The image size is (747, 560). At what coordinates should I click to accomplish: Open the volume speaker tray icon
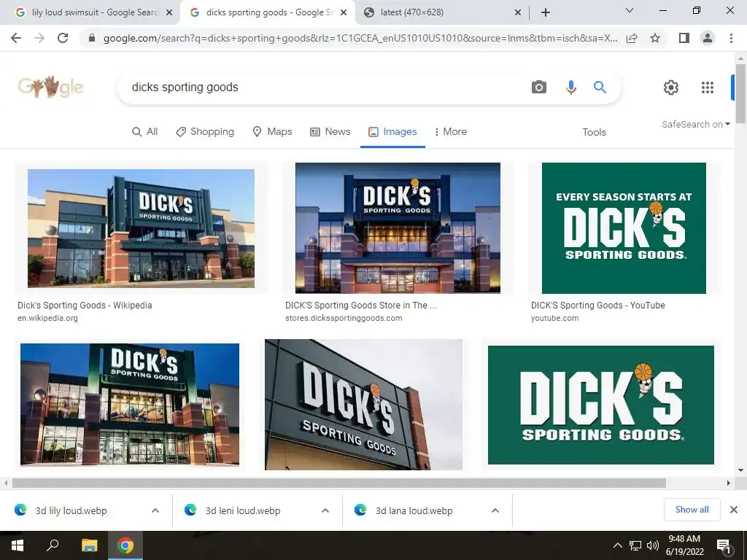pos(653,545)
